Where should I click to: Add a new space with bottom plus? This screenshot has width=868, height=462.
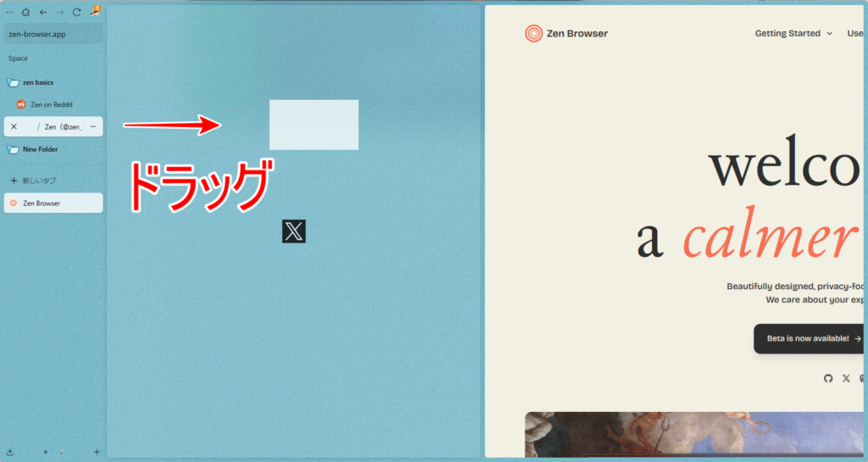[97, 452]
